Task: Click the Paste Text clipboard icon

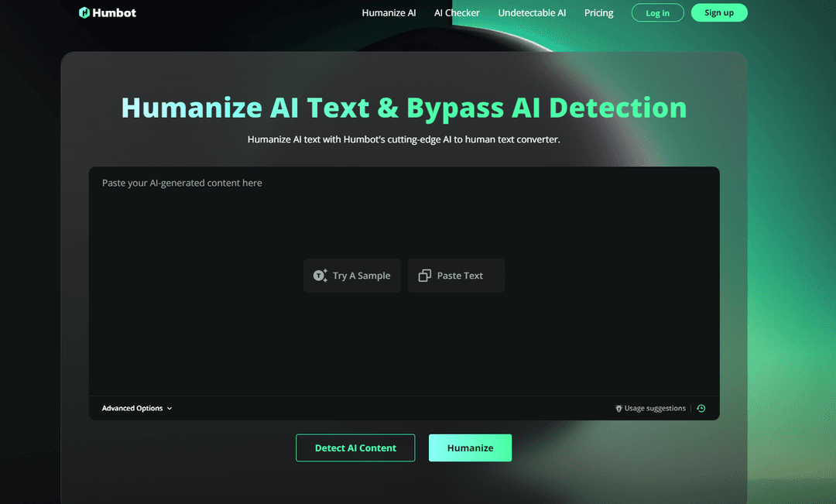Action: coord(424,275)
